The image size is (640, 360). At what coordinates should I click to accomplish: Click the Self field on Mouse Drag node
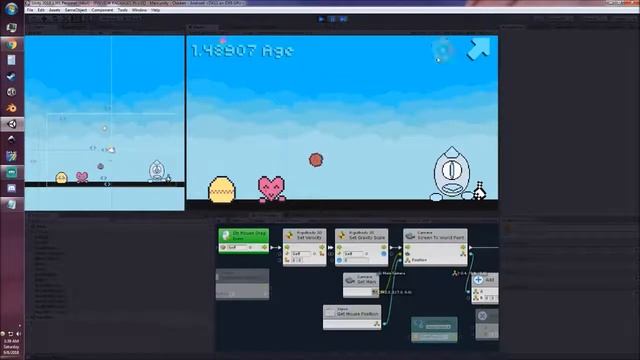coord(237,247)
